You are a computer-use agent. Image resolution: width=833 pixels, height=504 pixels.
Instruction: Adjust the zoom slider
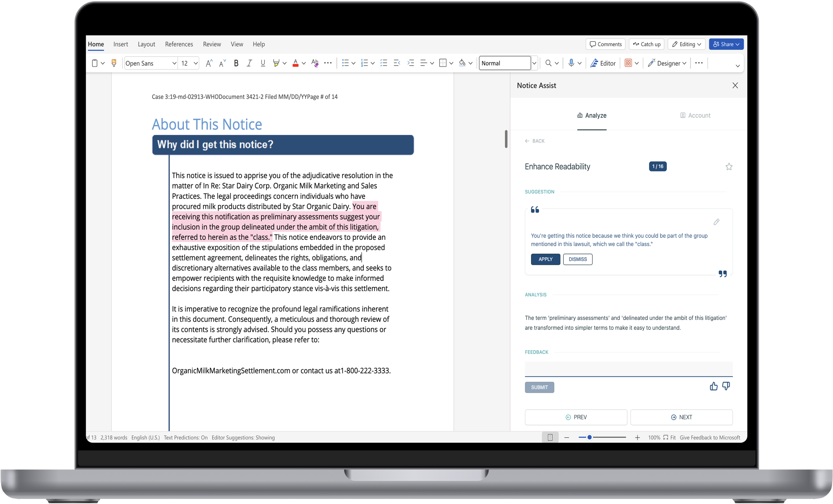(589, 437)
